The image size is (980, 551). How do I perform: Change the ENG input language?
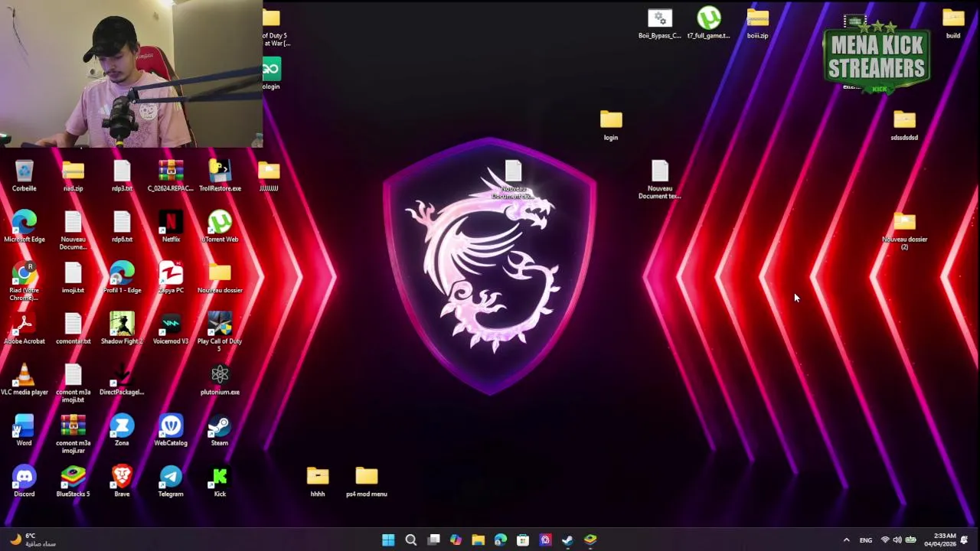click(x=866, y=540)
